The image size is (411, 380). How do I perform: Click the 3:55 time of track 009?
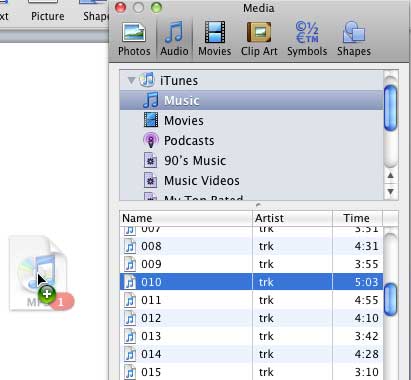pyautogui.click(x=366, y=264)
